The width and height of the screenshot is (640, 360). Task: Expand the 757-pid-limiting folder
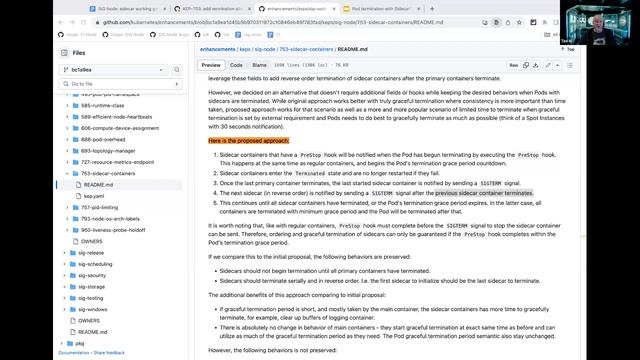67,207
